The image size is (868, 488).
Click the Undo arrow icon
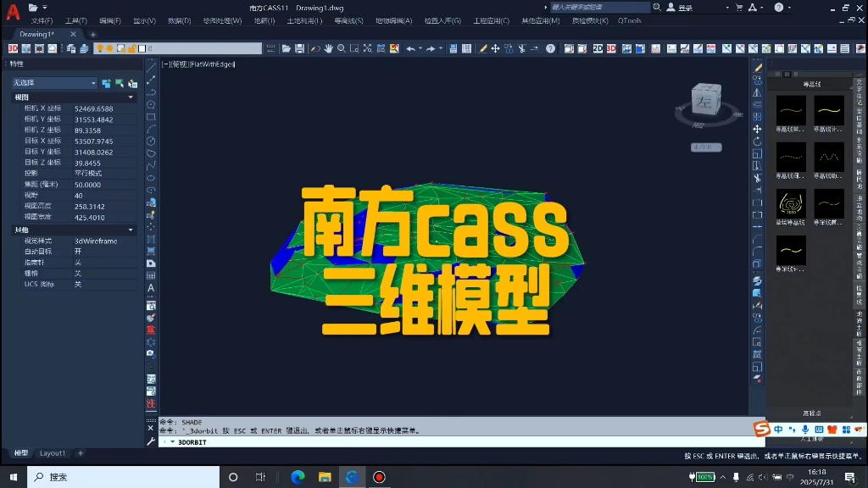(x=410, y=49)
